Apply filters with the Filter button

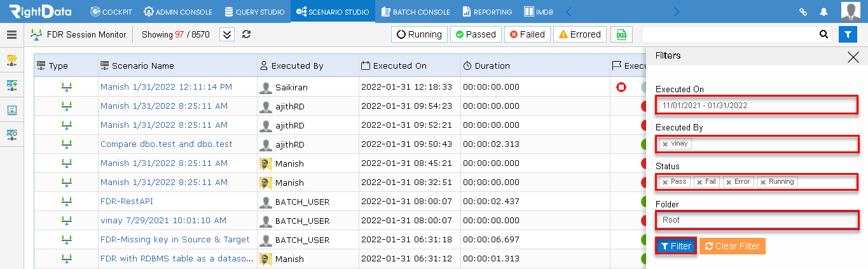[675, 246]
